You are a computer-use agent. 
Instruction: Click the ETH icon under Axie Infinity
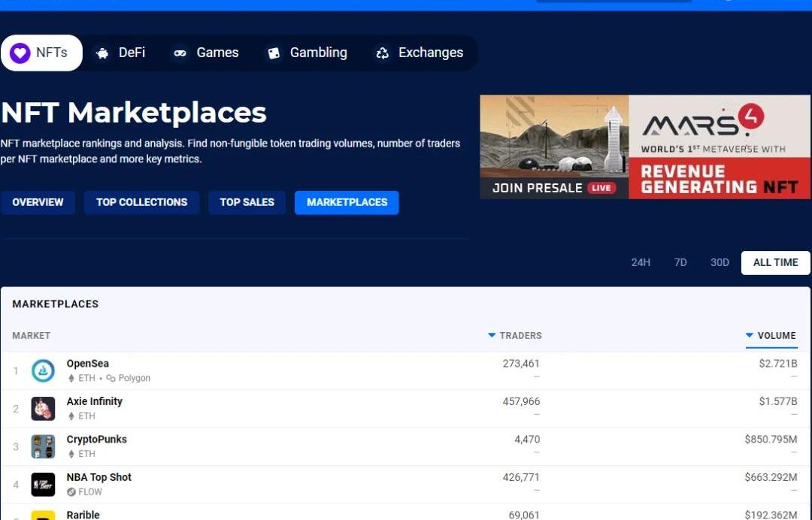tap(71, 416)
